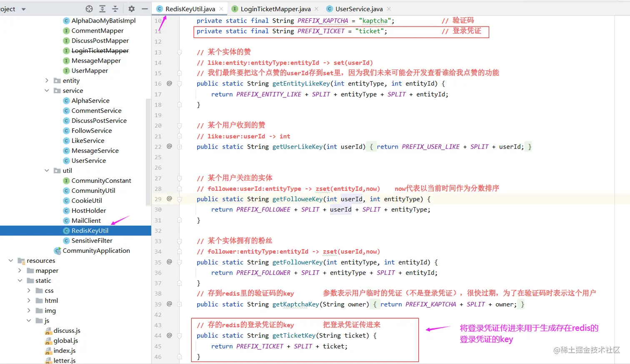
Task: Switch to the UserService.java tab
Action: click(359, 8)
